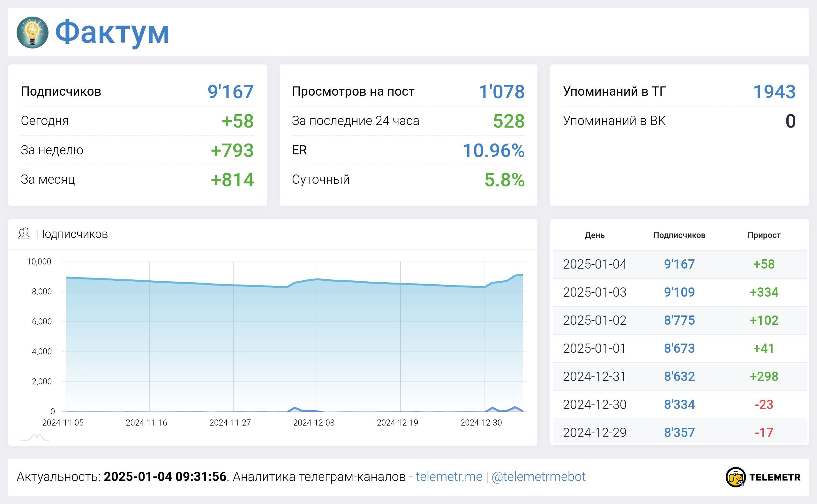Click the Фактум lightbulb channel avatar
The image size is (817, 504).
[32, 33]
